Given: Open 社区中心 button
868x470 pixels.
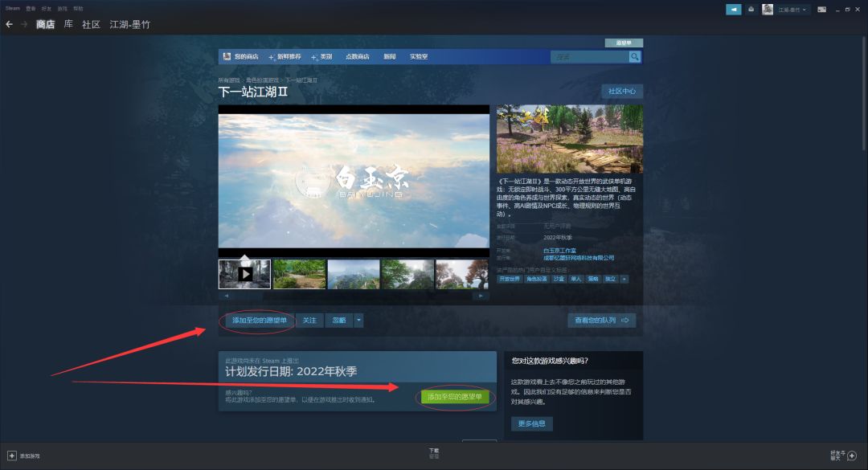Looking at the screenshot, I should click(622, 91).
